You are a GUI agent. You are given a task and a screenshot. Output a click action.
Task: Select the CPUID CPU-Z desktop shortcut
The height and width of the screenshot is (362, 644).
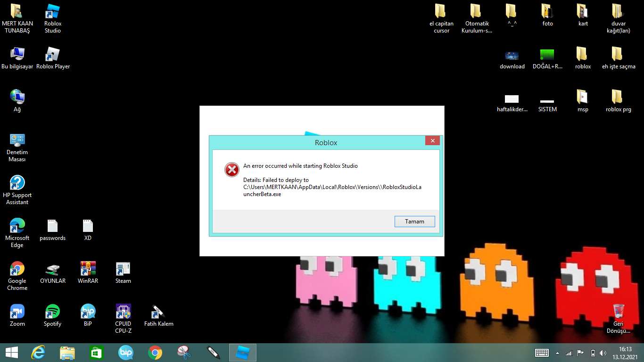click(123, 319)
